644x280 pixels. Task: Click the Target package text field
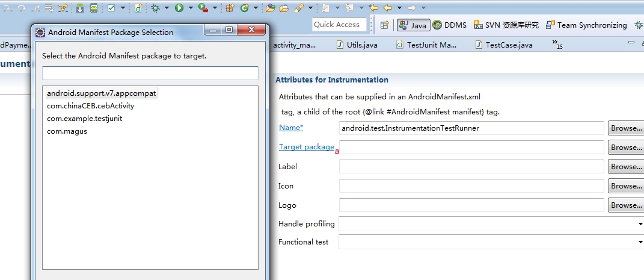tap(471, 147)
